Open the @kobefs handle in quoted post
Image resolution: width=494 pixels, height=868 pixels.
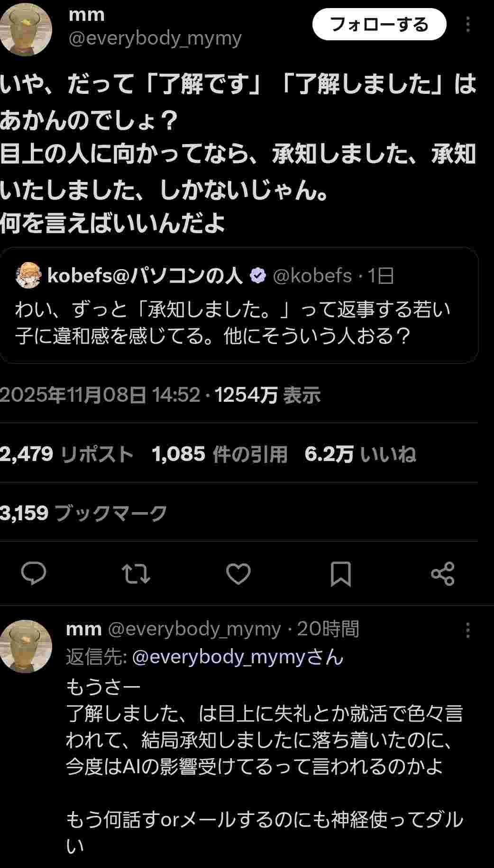pos(312,276)
